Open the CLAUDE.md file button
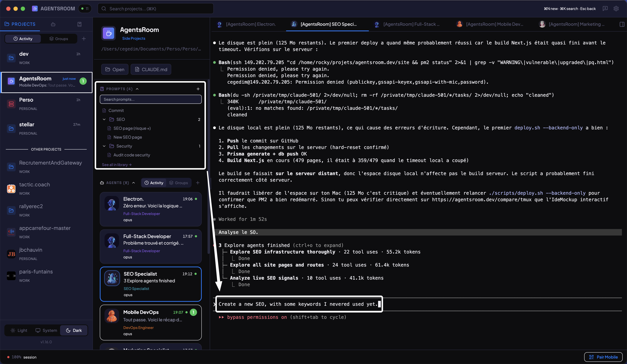The image size is (627, 364). pos(151,69)
